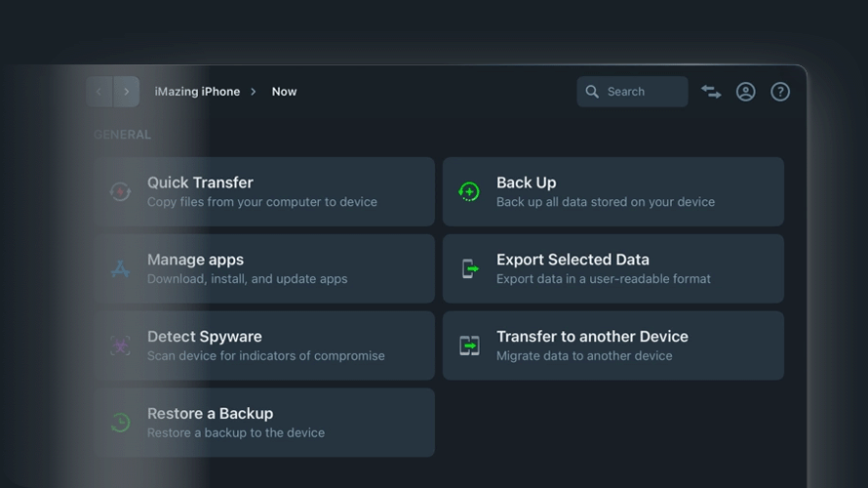Select the Now breadcrumb item

click(x=284, y=92)
